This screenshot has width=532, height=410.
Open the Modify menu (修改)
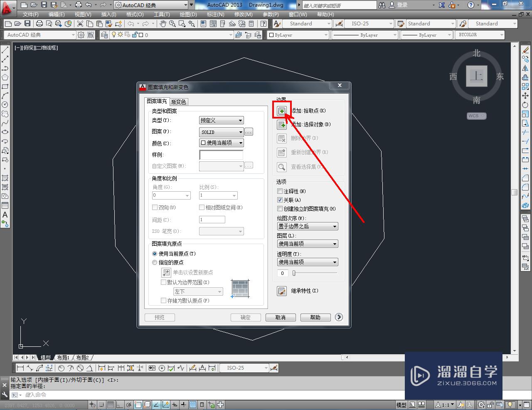pyautogui.click(x=243, y=14)
